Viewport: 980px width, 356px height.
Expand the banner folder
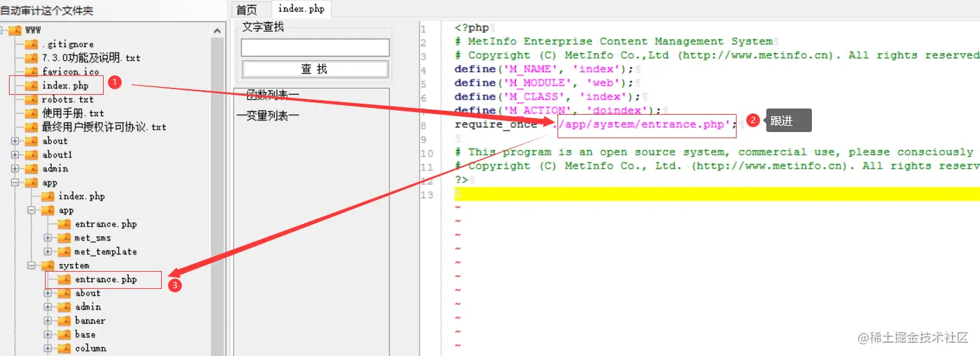[x=48, y=321]
